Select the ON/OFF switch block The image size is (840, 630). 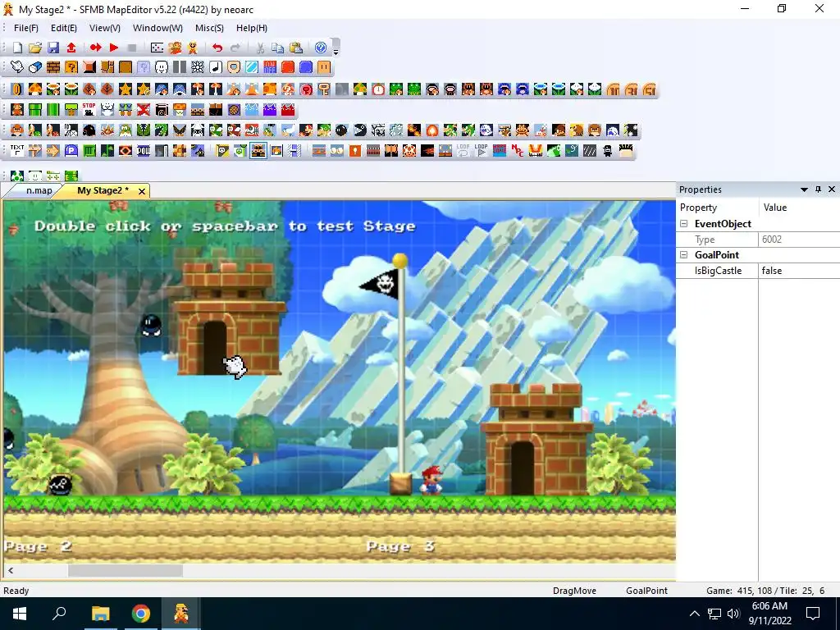(x=269, y=67)
